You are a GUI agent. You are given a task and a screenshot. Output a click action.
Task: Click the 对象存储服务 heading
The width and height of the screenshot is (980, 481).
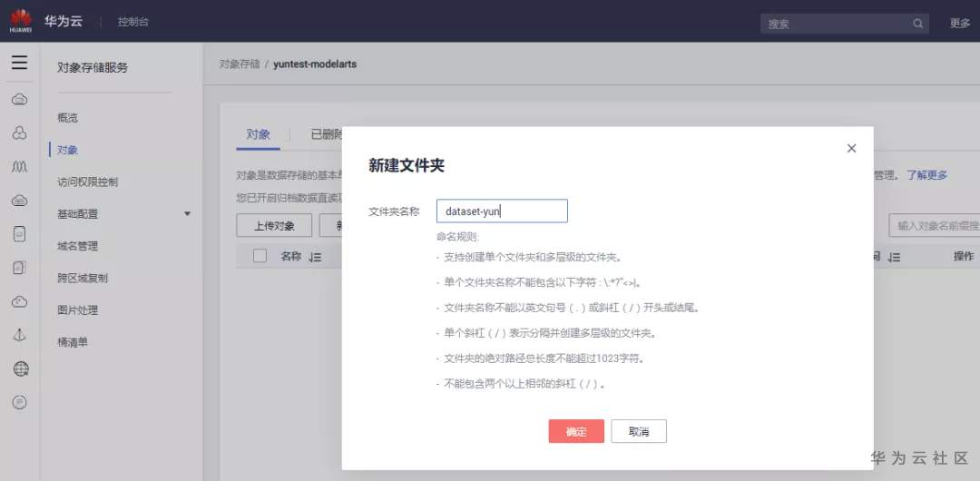[x=93, y=67]
